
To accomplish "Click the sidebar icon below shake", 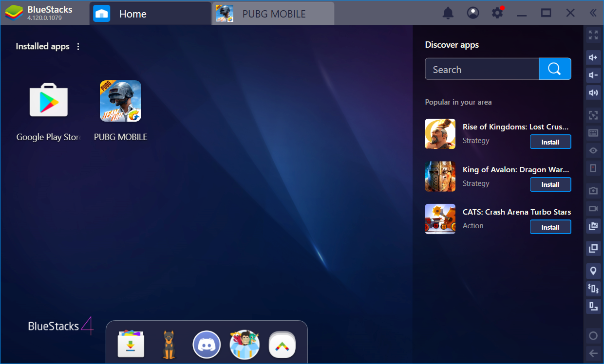I will 593,306.
